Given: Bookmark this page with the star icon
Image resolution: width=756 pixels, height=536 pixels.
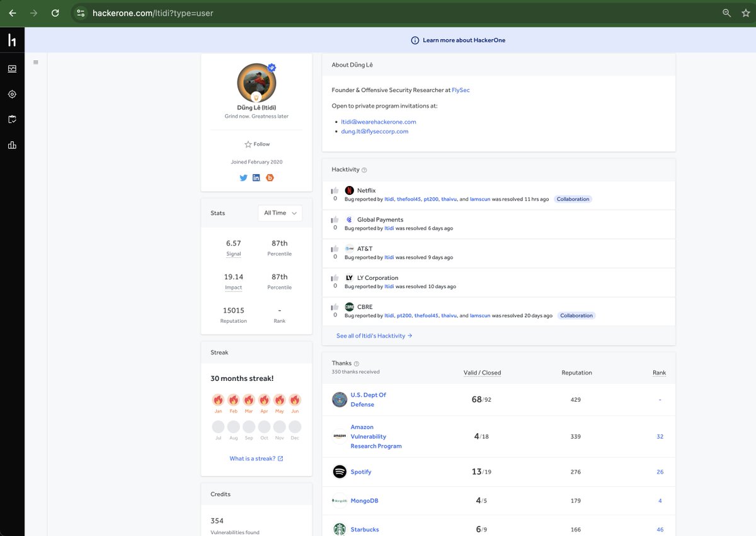Looking at the screenshot, I should [745, 13].
